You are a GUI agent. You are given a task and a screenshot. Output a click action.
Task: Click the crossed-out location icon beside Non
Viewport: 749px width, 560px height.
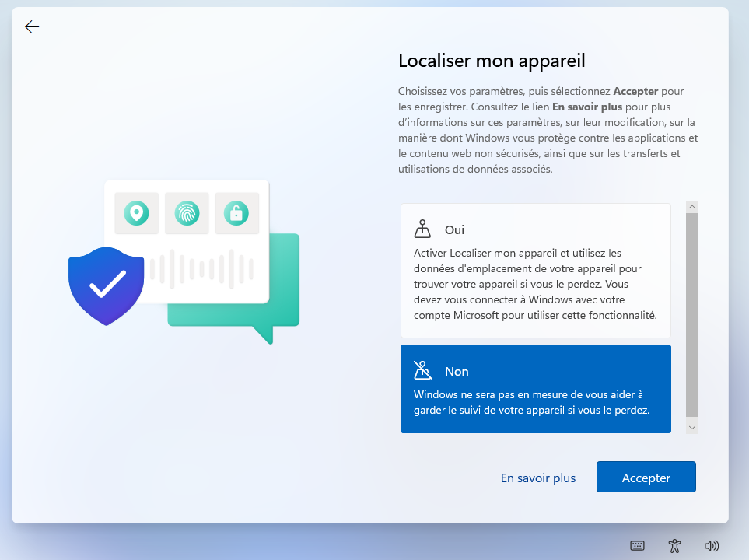422,370
